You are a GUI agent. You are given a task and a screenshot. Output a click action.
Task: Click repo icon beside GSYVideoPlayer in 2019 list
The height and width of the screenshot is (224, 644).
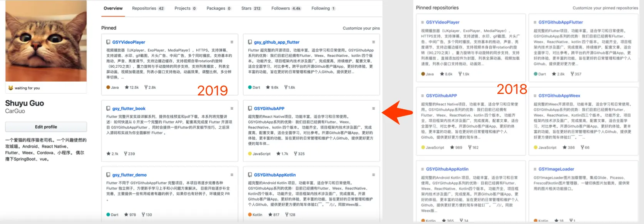click(x=109, y=42)
